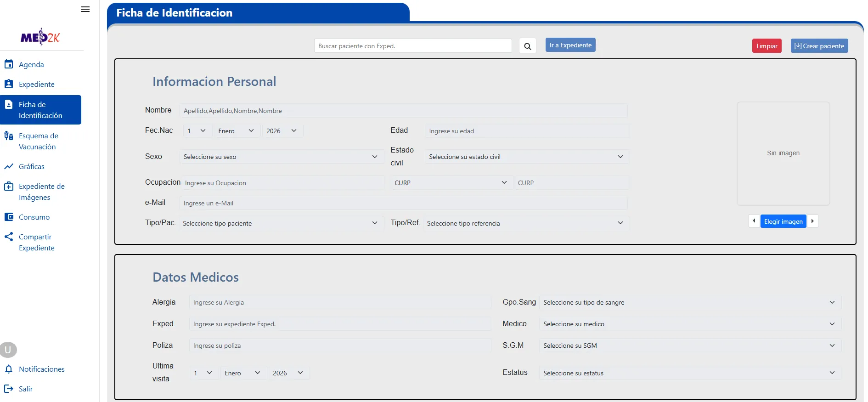
Task: Select the Fec.Nac month dropdown
Action: (237, 131)
